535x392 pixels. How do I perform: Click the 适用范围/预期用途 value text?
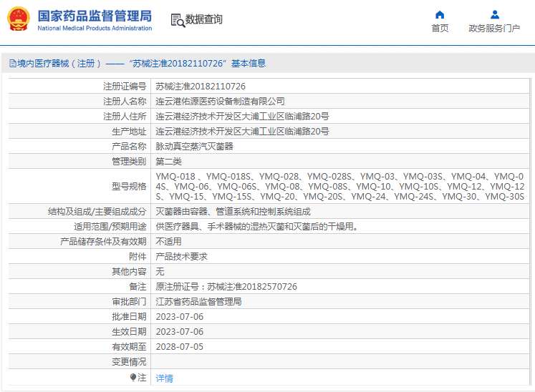click(258, 227)
